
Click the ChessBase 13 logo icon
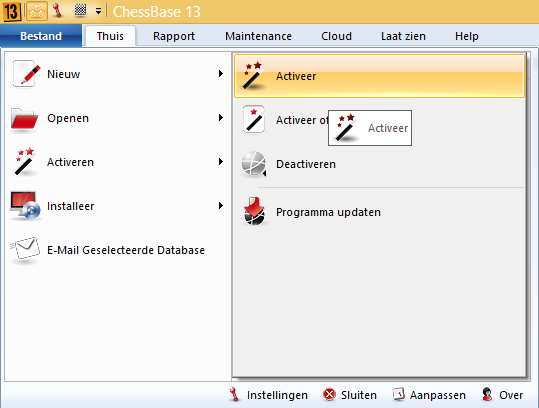(12, 11)
